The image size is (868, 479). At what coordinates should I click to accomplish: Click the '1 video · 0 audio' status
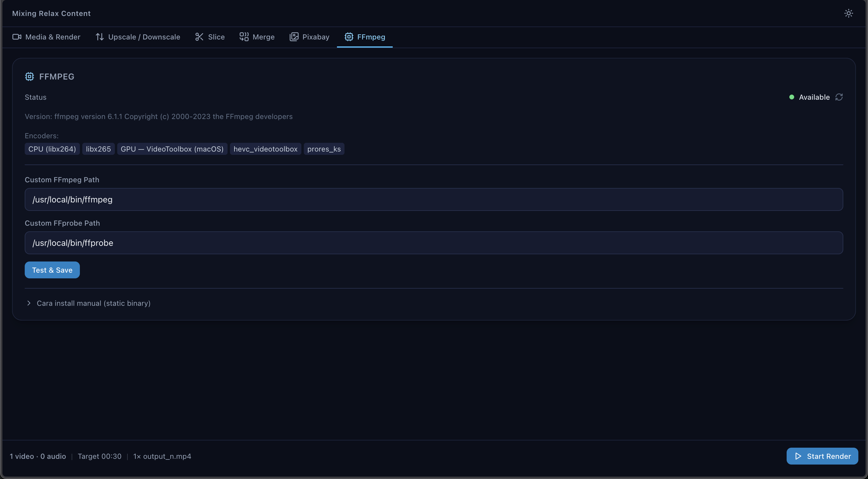pyautogui.click(x=38, y=456)
